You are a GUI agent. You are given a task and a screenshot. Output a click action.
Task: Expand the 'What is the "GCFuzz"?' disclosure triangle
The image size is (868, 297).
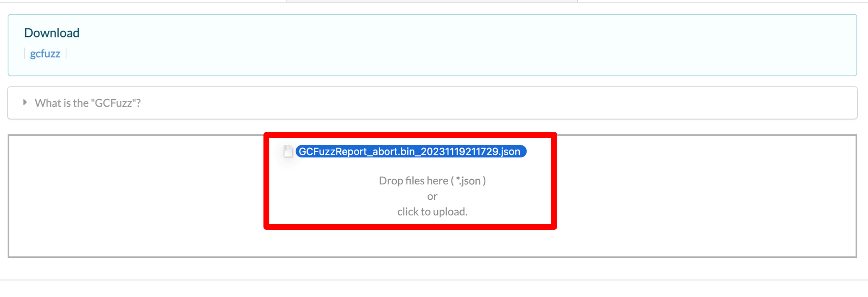pos(25,103)
